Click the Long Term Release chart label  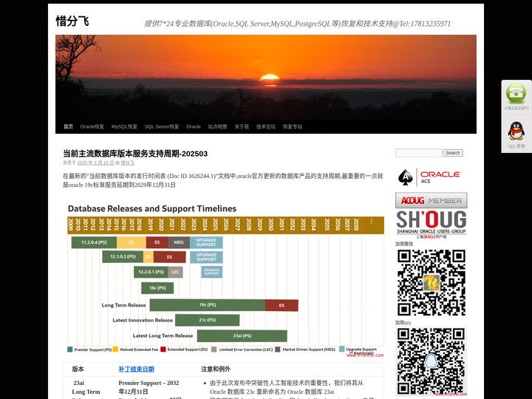point(123,305)
